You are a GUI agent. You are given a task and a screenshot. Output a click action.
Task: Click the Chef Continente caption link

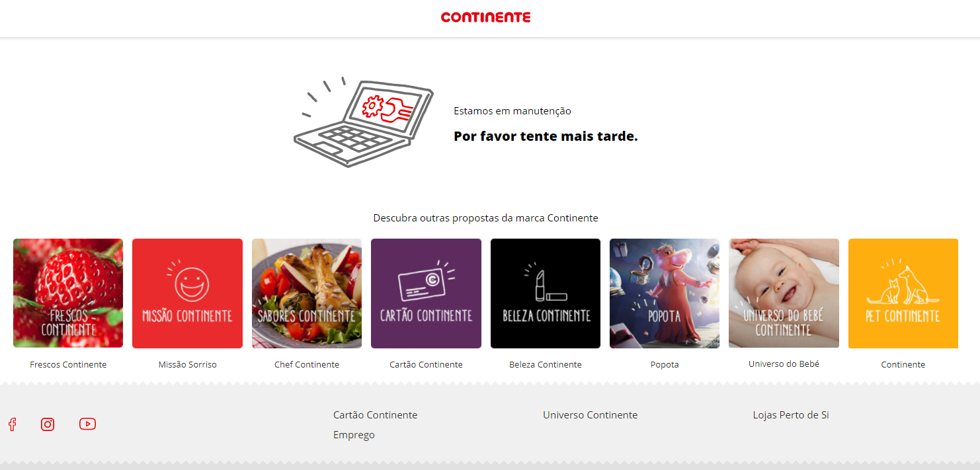pos(307,365)
